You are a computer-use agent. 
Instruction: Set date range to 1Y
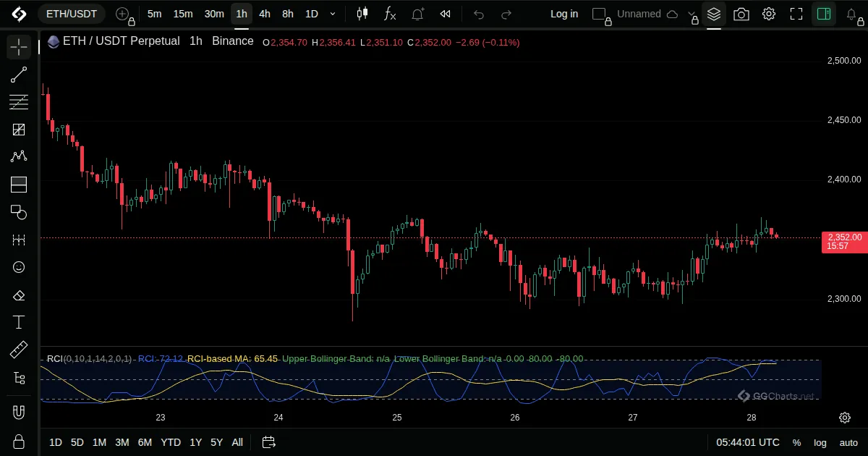pos(195,442)
